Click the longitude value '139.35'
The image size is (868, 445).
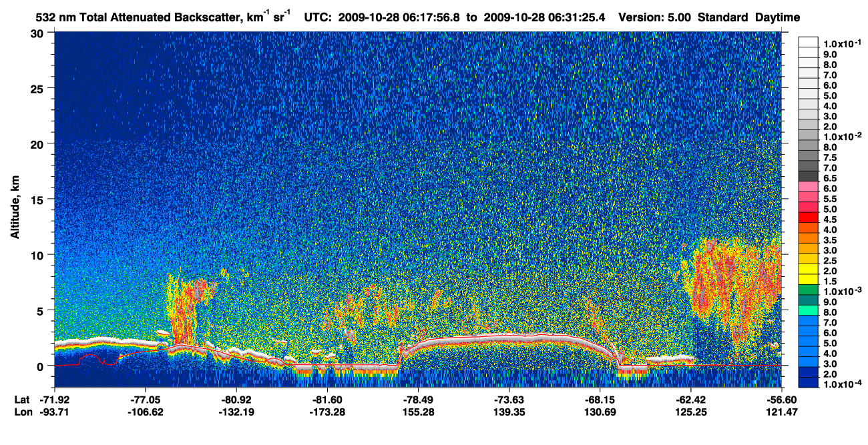[x=509, y=412]
